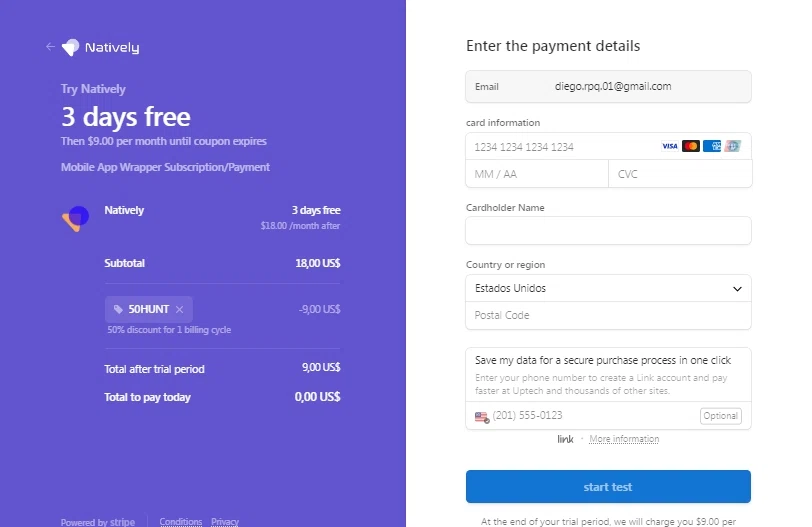This screenshot has height=527, width=812.
Task: Click the back arrow beside Natively
Action: (x=50, y=47)
